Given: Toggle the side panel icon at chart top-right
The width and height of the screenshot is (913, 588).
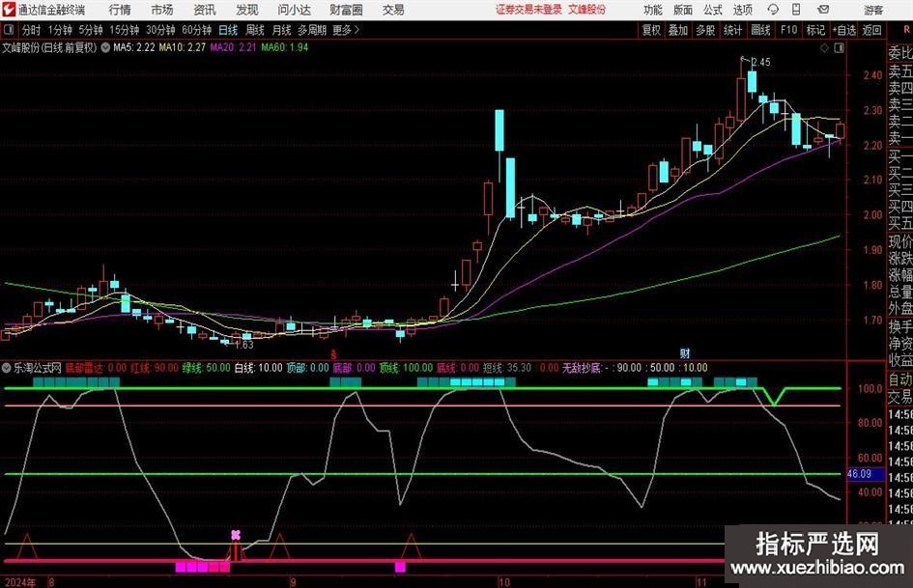Looking at the screenshot, I should (839, 48).
